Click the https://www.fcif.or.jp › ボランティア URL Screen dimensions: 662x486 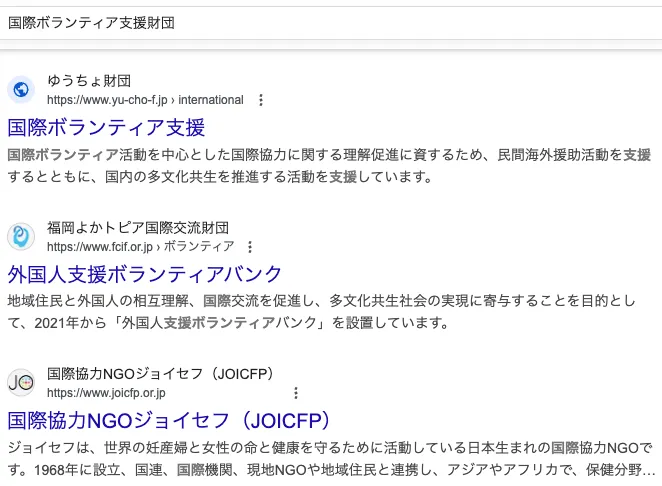tap(141, 247)
